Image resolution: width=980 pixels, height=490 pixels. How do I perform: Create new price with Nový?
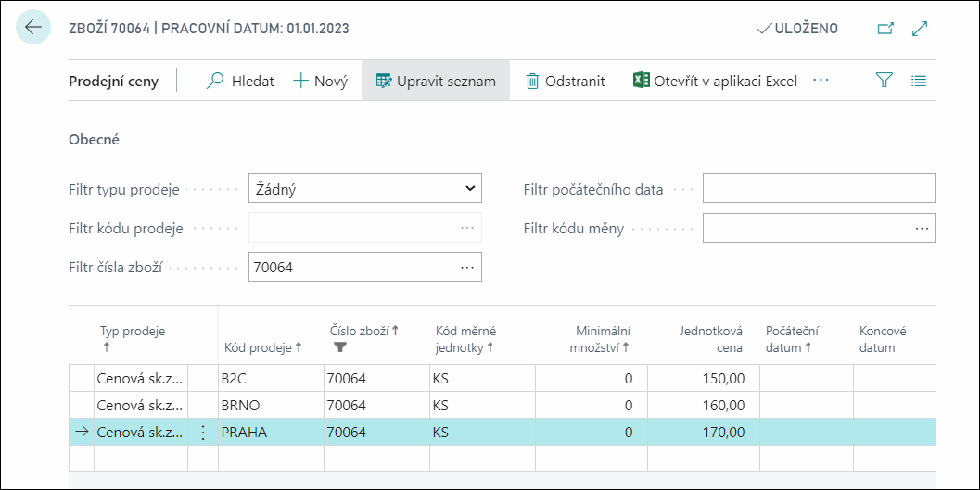coord(321,82)
